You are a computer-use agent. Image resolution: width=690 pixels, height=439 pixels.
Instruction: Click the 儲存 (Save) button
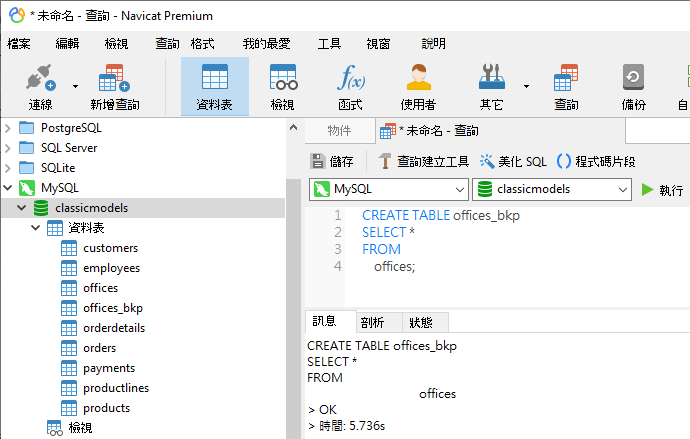tap(332, 162)
